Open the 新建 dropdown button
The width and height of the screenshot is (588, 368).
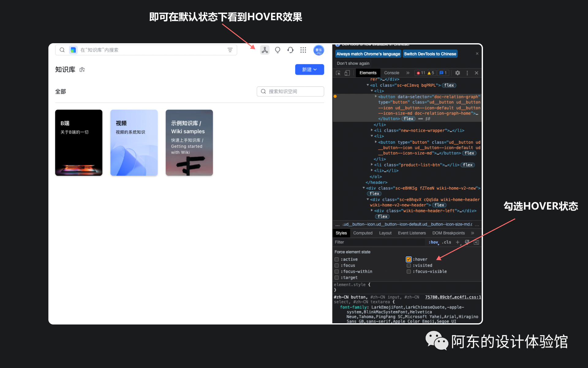(309, 70)
